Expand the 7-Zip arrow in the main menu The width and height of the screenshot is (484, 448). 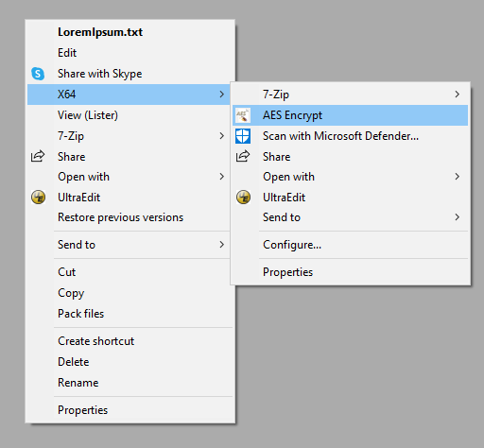pyautogui.click(x=222, y=136)
